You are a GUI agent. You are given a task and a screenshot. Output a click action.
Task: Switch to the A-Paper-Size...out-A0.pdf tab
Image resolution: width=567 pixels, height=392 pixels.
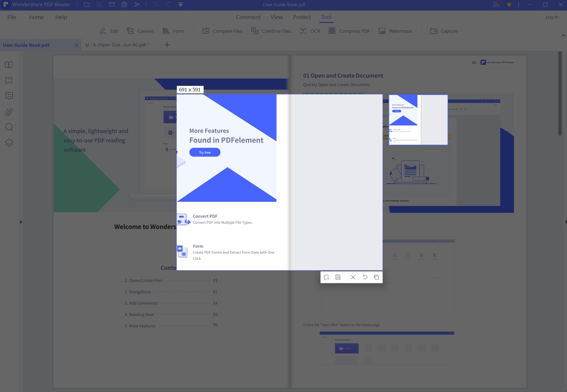coord(121,45)
